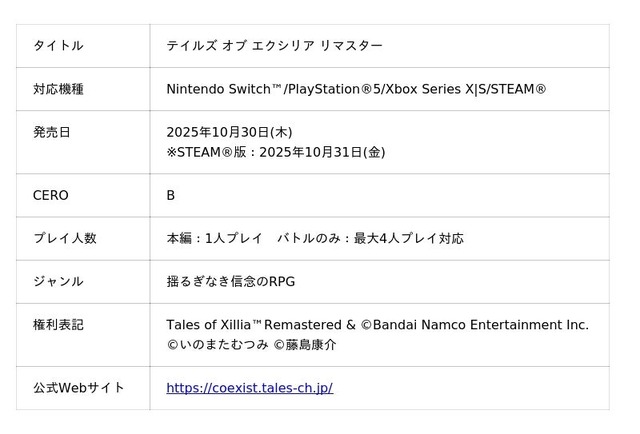Click the 対応機種 row header
Image resolution: width=640 pixels, height=434 pixels.
click(x=58, y=89)
